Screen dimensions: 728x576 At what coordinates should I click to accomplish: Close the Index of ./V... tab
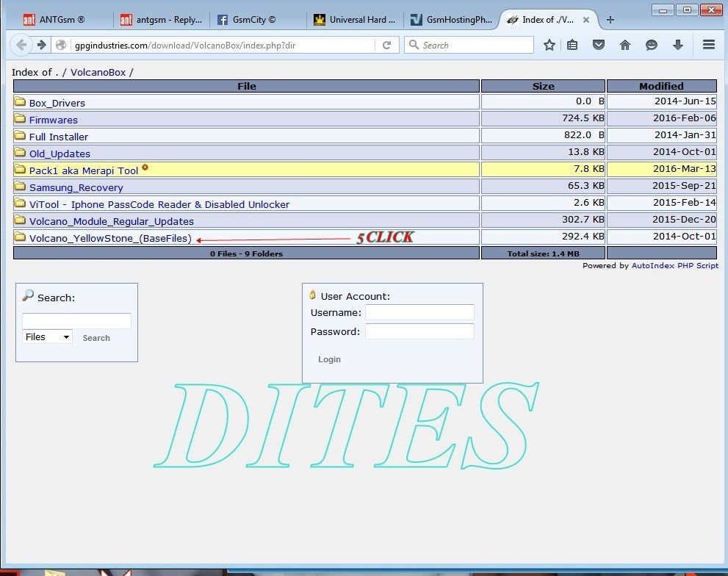point(586,20)
